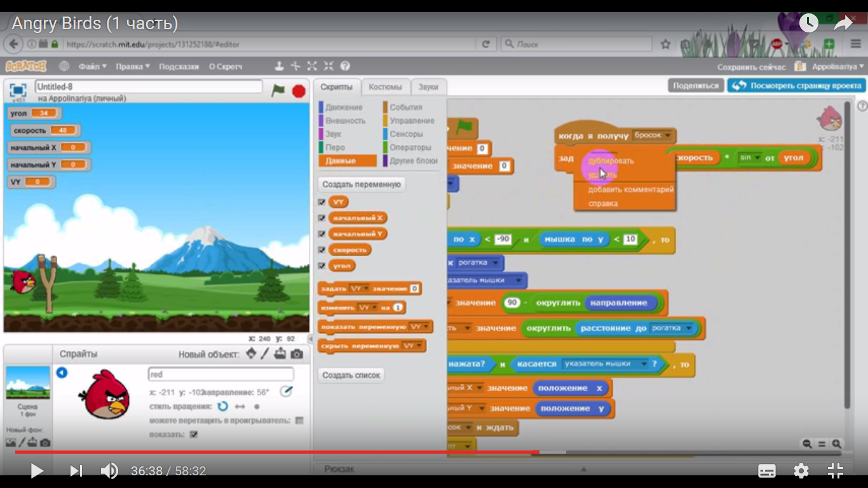Uncheck the скорость variable checkbox

click(322, 250)
